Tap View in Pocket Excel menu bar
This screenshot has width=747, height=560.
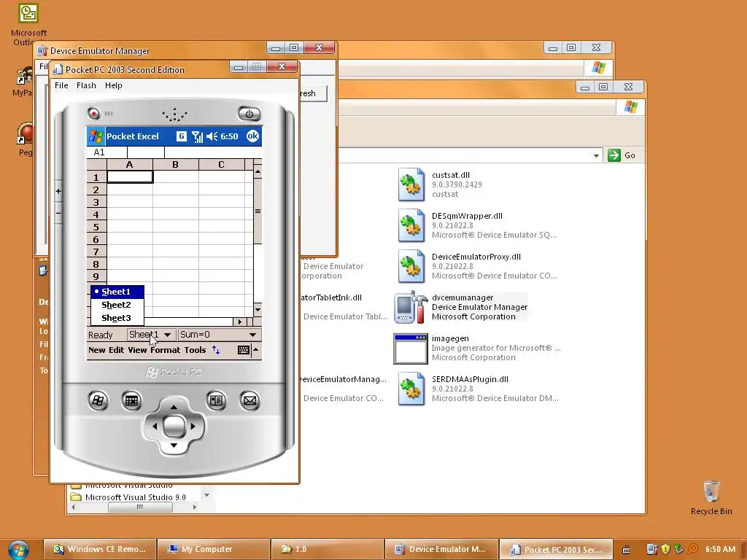137,350
